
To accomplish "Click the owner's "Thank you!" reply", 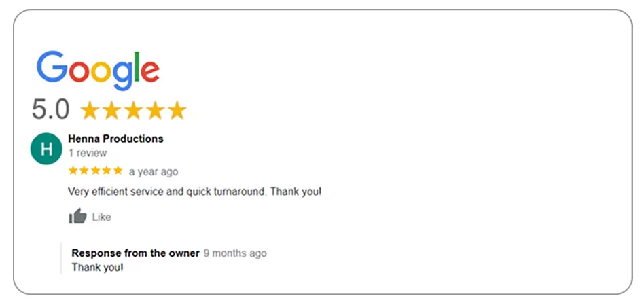I will [97, 267].
